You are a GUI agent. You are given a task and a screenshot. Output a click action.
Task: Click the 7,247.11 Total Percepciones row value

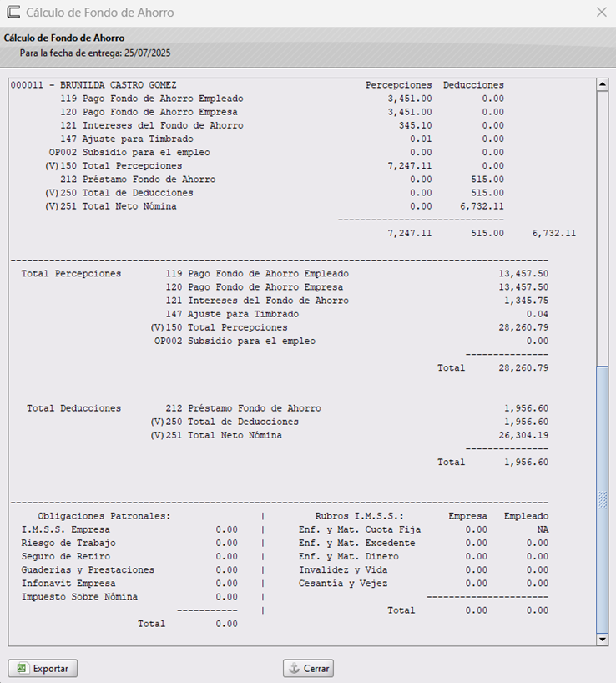410,166
